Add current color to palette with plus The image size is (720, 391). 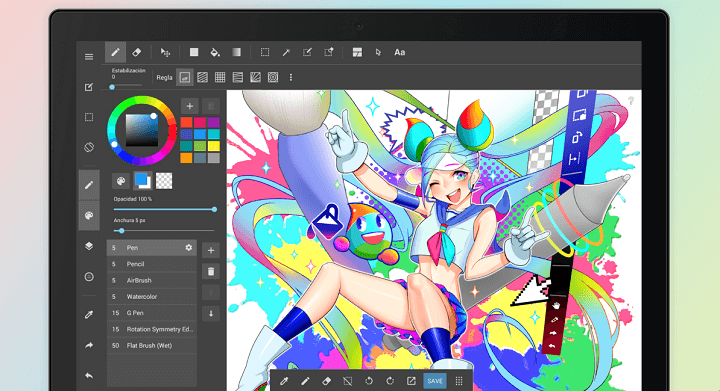tap(189, 106)
